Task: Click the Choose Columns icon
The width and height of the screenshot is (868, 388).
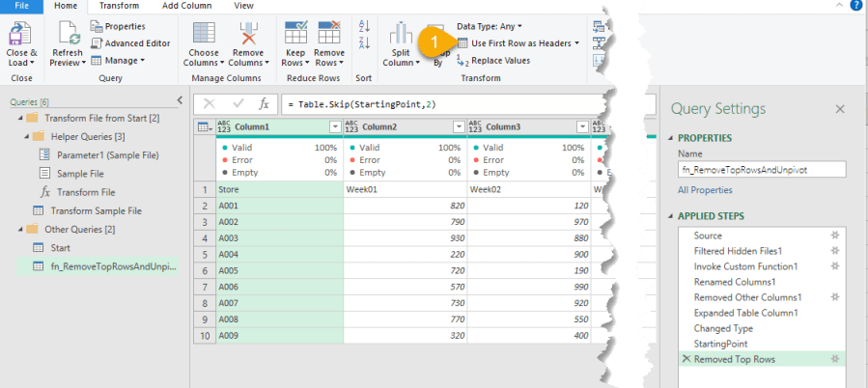Action: tap(204, 34)
